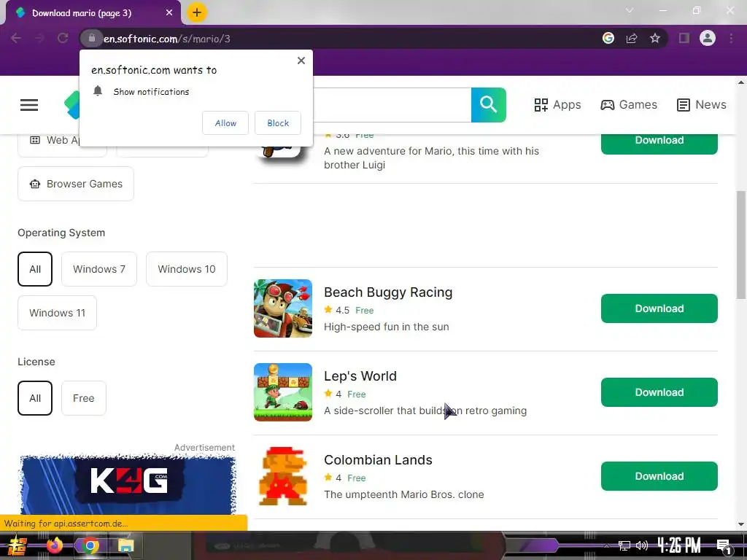747x560 pixels.
Task: Select the Browser Games category filter
Action: [x=76, y=184]
